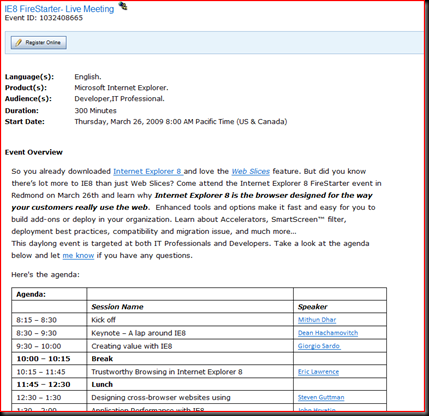
Task: Click the "me know" contact link
Action: [x=78, y=256]
